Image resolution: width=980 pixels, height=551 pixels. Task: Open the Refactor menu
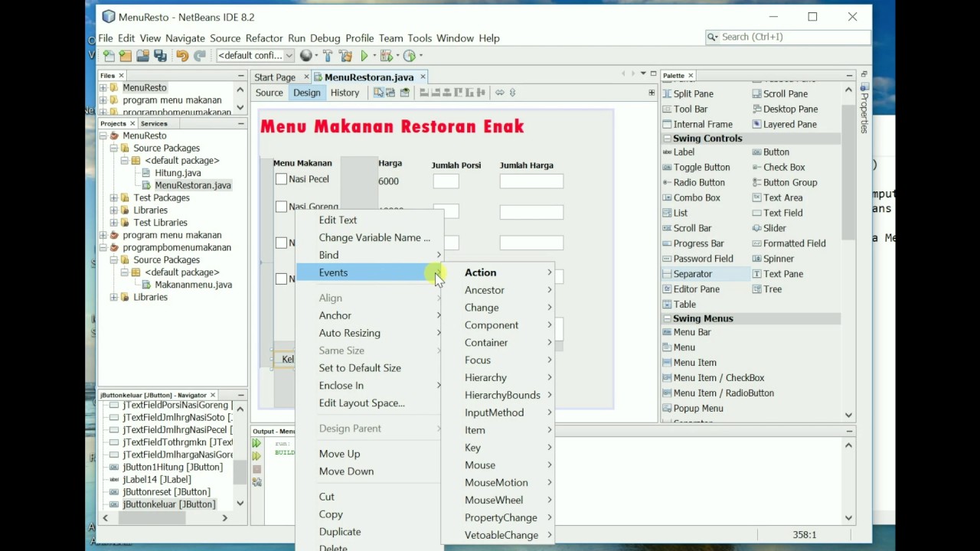click(x=264, y=38)
